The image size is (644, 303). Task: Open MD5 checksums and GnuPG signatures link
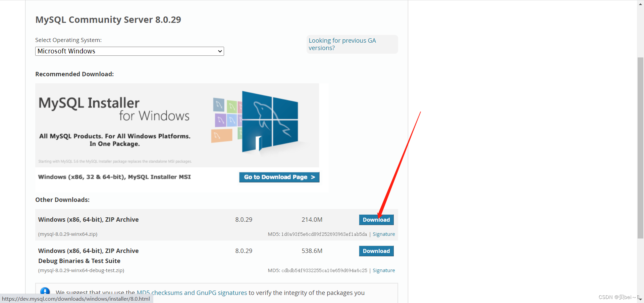[x=192, y=293]
